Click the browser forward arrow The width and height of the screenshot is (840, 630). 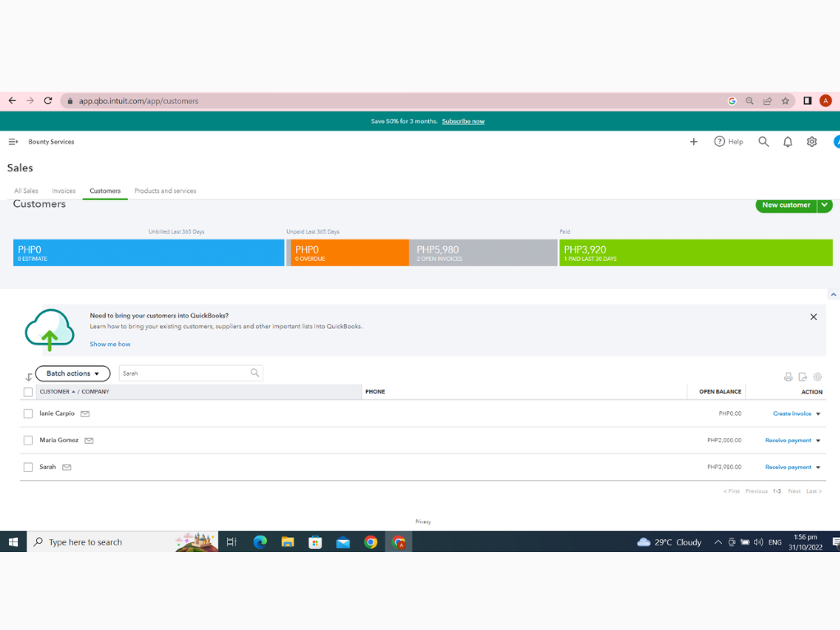tap(30, 101)
